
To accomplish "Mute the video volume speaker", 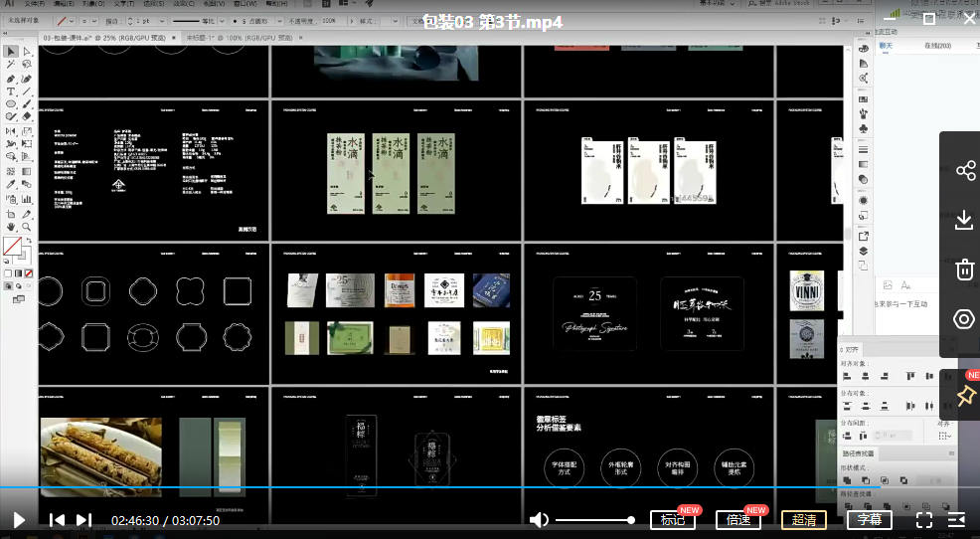I will pos(539,520).
